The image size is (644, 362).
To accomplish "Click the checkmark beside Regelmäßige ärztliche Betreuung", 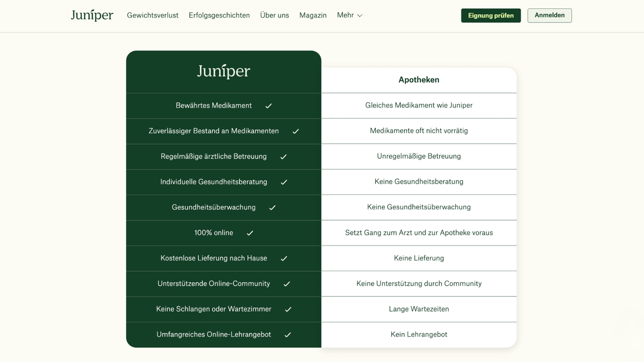I will 283,157.
